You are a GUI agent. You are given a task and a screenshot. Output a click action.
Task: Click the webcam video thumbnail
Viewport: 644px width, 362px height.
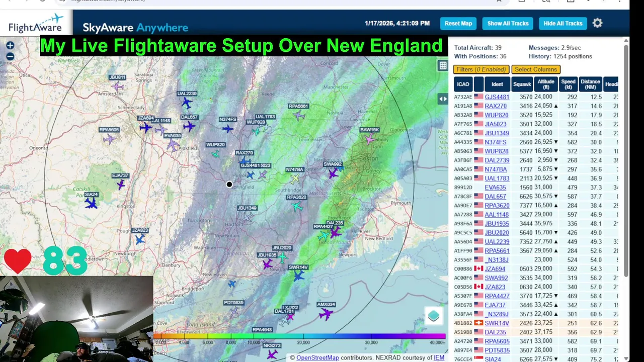(76, 319)
